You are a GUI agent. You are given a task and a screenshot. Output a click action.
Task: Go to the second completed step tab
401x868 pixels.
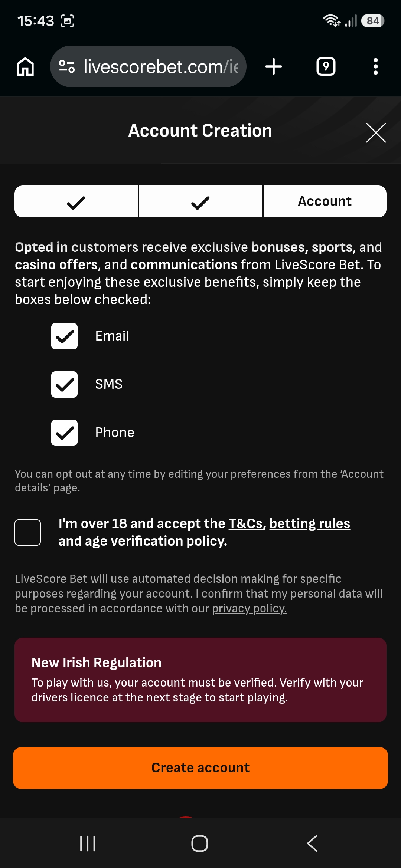click(200, 201)
